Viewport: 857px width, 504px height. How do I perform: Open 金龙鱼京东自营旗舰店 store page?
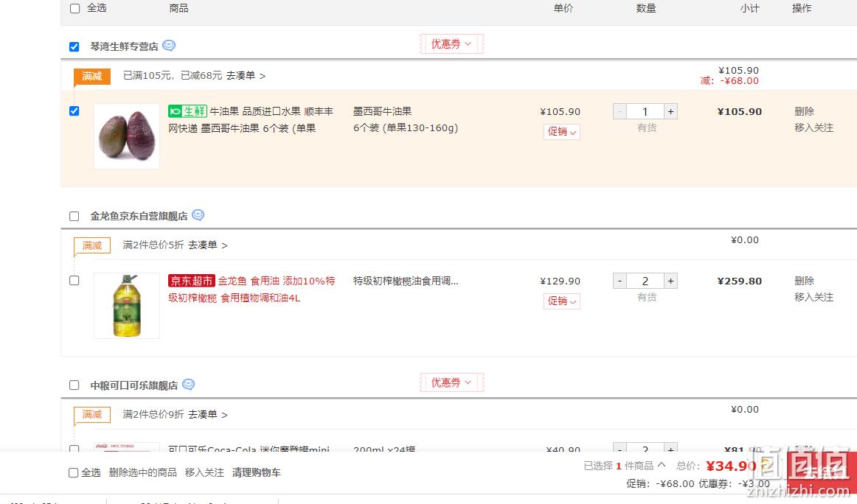(139, 216)
